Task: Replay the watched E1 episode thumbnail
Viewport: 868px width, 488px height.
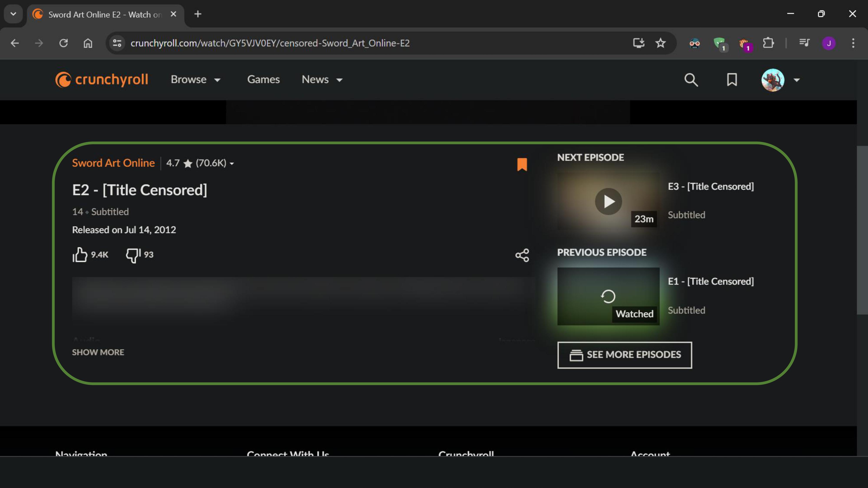Action: click(608, 296)
